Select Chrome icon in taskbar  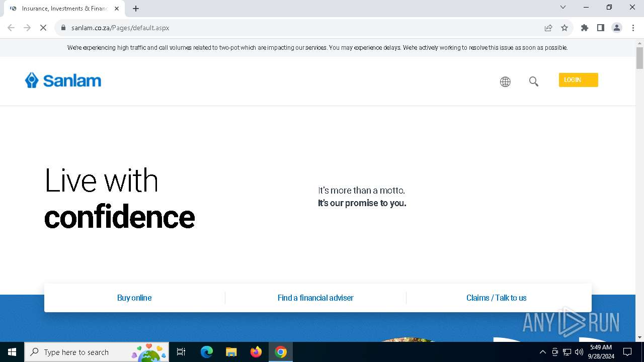coord(281,352)
